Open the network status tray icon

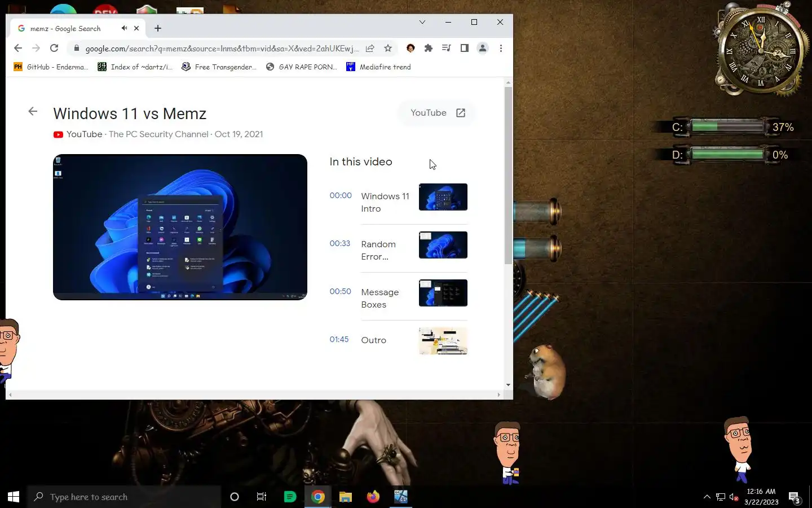[721, 497]
